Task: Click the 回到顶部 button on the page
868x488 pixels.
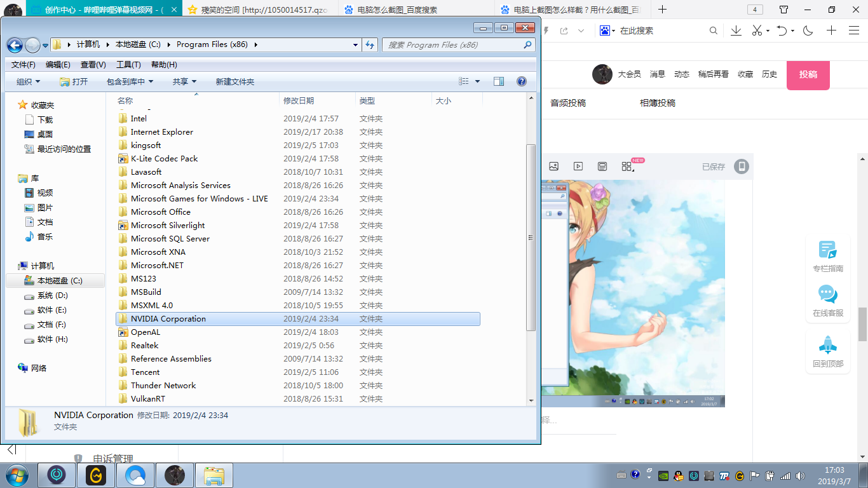Action: 828,352
